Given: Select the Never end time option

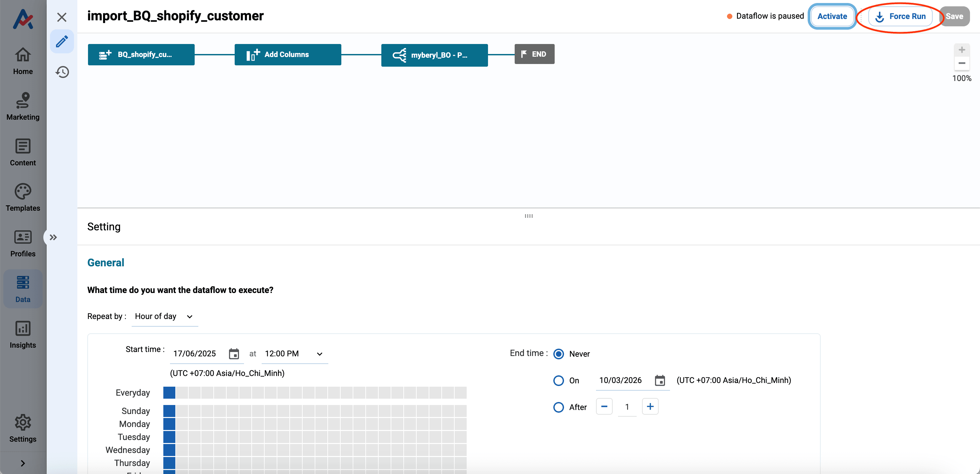Looking at the screenshot, I should (558, 354).
